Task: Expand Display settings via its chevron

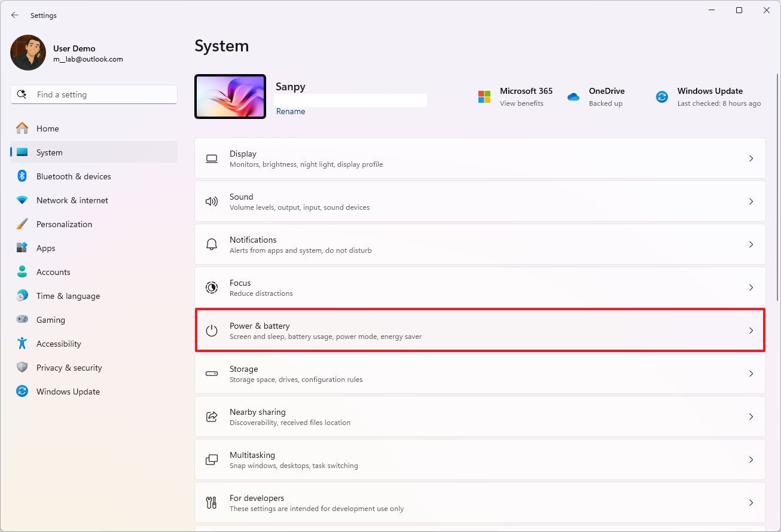Action: click(x=751, y=158)
